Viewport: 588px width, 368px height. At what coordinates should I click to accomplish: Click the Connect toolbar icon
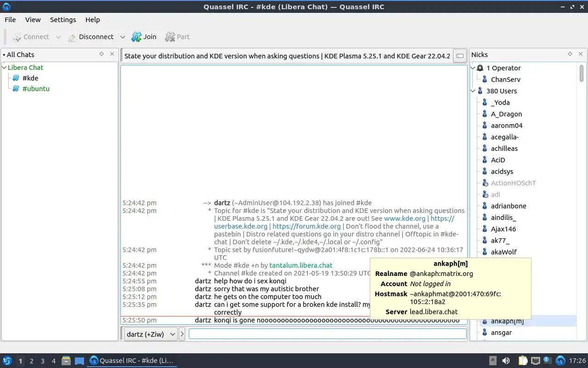click(x=17, y=37)
